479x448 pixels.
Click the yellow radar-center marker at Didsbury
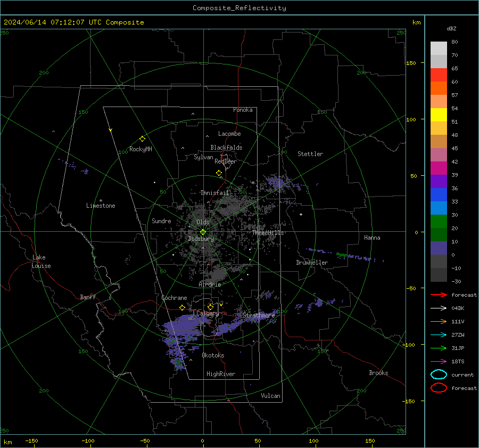point(203,232)
